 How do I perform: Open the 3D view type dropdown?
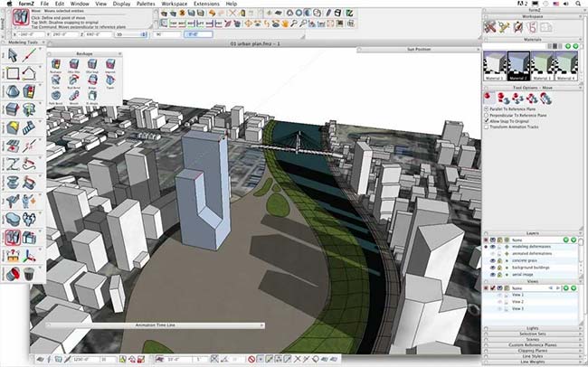pyautogui.click(x=131, y=34)
